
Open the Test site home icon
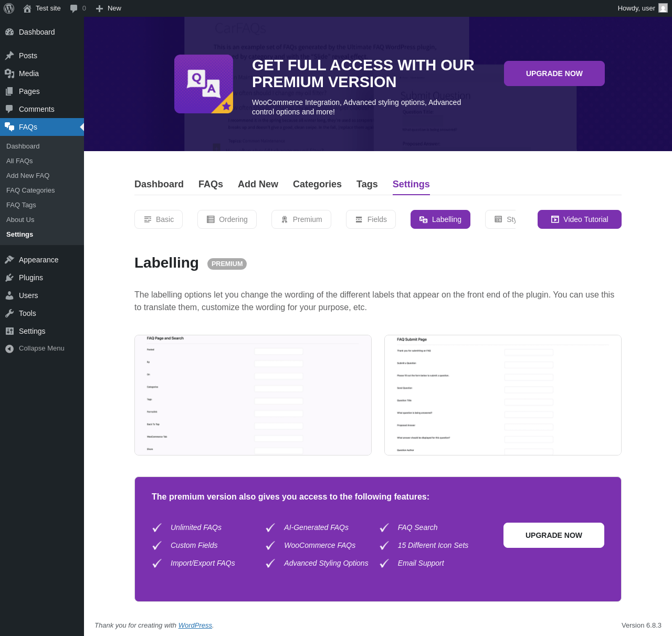(x=27, y=8)
